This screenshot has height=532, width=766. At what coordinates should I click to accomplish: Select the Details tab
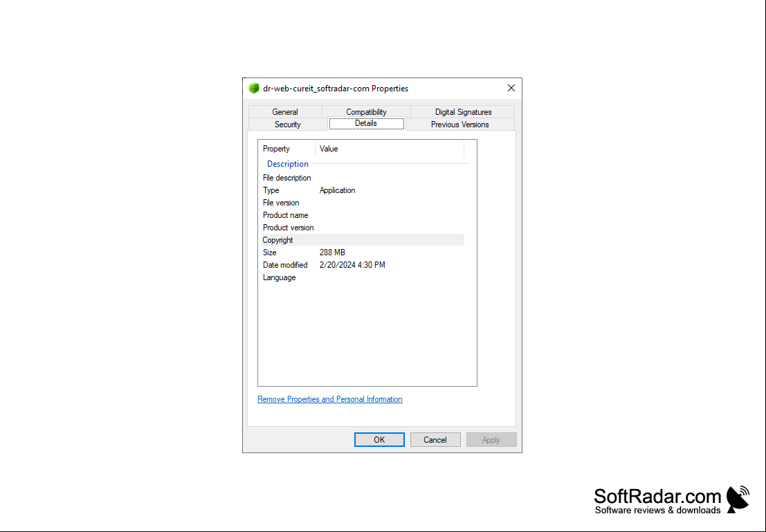pos(366,124)
